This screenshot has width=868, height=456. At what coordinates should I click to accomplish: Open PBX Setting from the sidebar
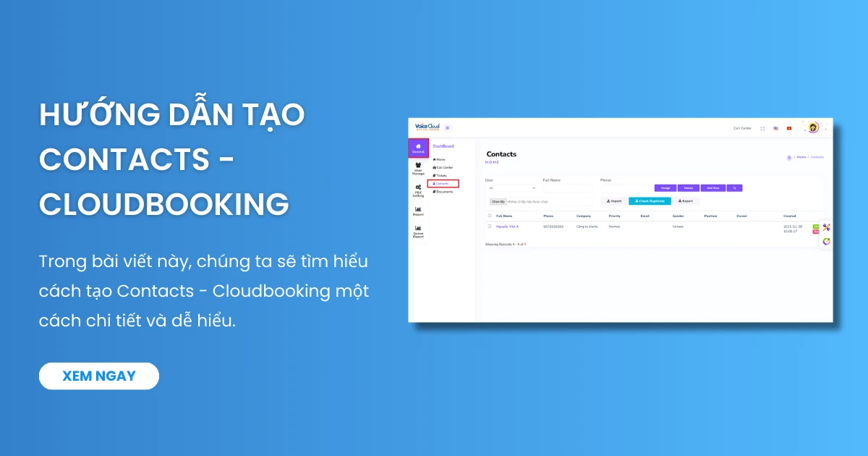(418, 190)
